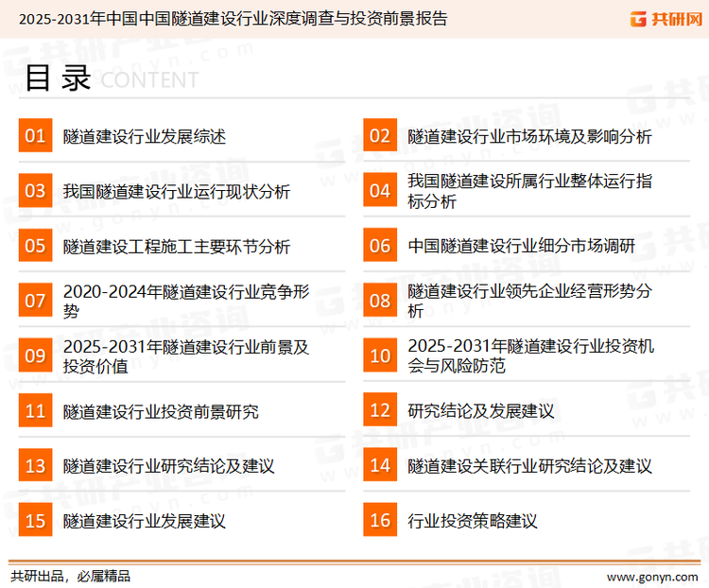Select chapter 隧道建设行业研究结论及建议
This screenshot has width=709, height=588.
(x=168, y=466)
